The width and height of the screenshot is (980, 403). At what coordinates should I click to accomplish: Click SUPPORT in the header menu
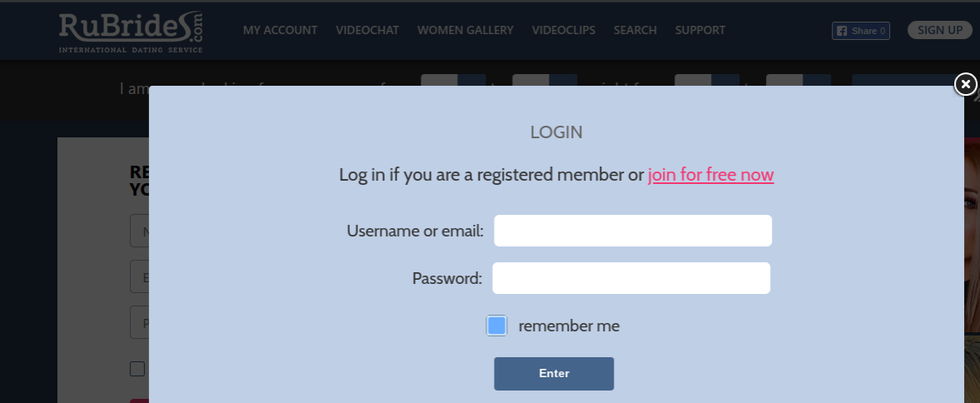click(x=700, y=30)
